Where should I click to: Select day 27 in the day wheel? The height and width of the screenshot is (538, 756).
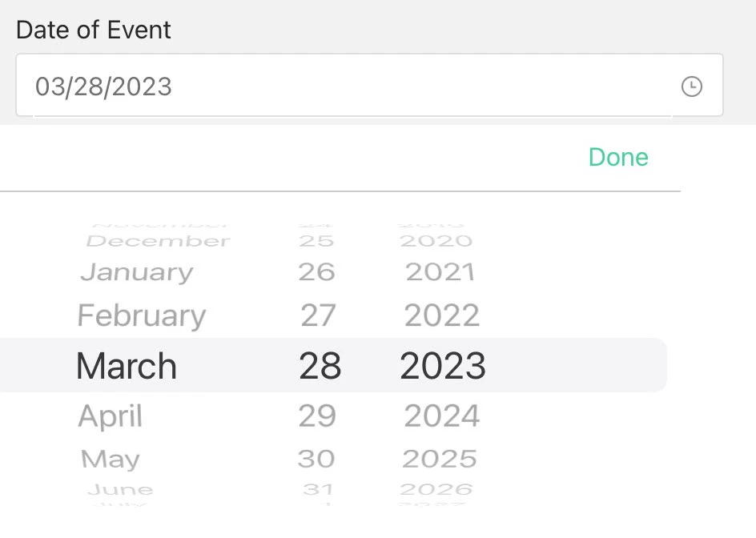pos(318,315)
